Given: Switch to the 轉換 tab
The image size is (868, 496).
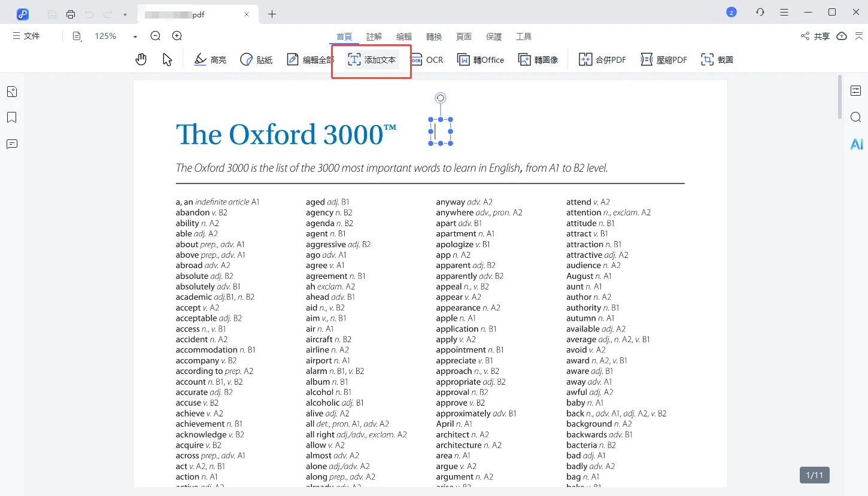Looking at the screenshot, I should point(434,36).
